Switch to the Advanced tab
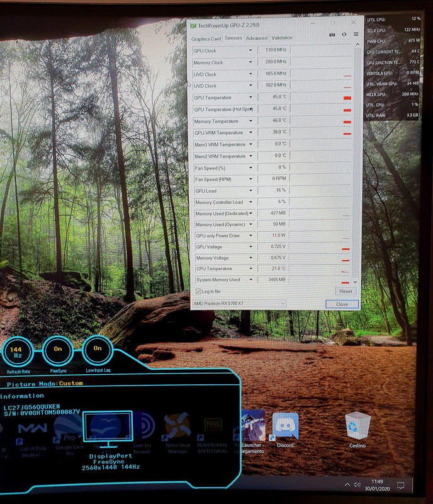This screenshot has width=433, height=504. [x=256, y=38]
